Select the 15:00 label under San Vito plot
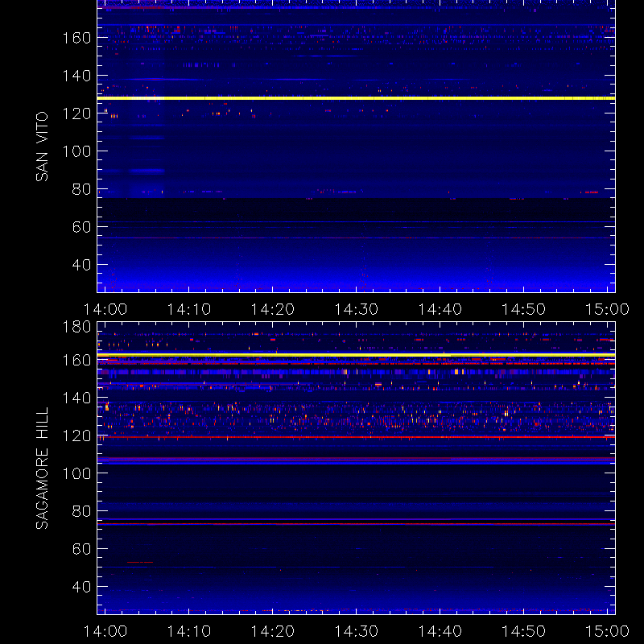The width and height of the screenshot is (644, 644). pos(608,309)
